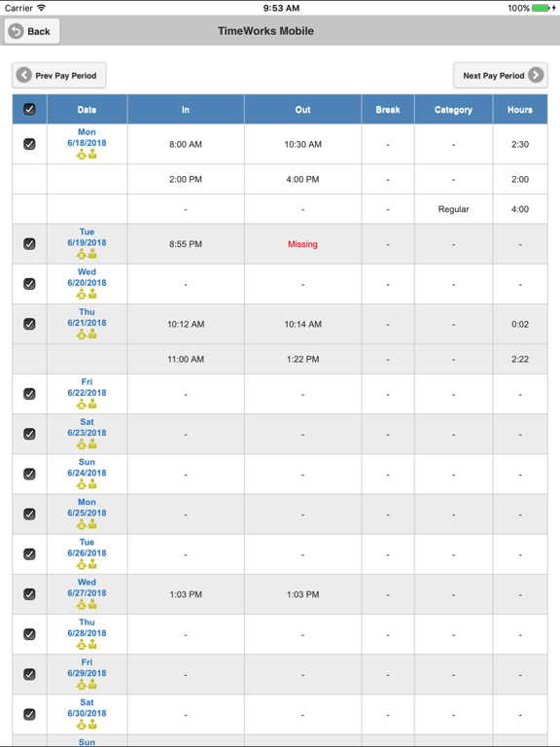This screenshot has width=560, height=747.
Task: Click person-with-tie icon under Fri 6/29/2018
Action: point(92,684)
